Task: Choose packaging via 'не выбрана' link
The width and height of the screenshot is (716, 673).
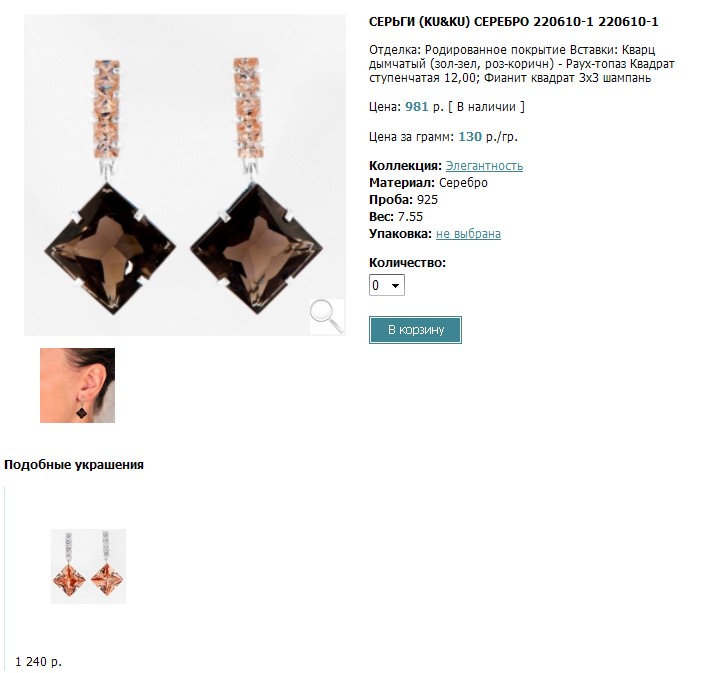Action: [468, 234]
